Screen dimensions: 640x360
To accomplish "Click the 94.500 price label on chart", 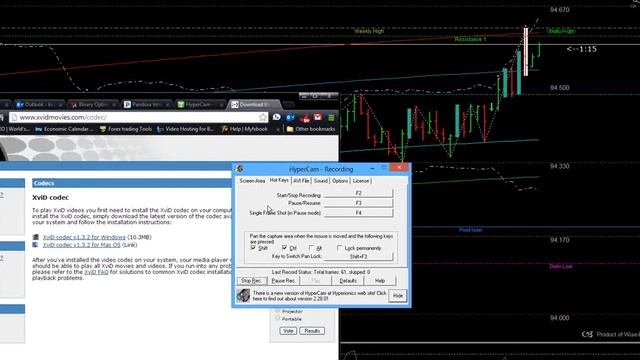I will pyautogui.click(x=560, y=88).
